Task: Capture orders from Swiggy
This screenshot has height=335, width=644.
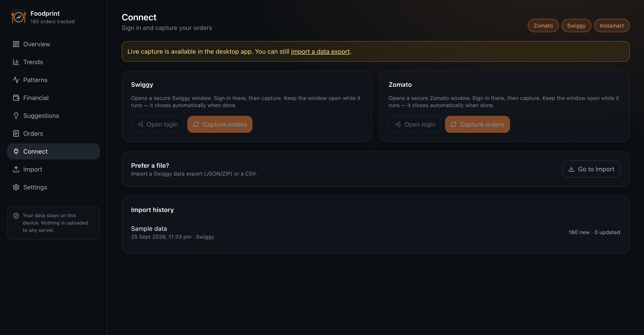Action: coord(220,124)
